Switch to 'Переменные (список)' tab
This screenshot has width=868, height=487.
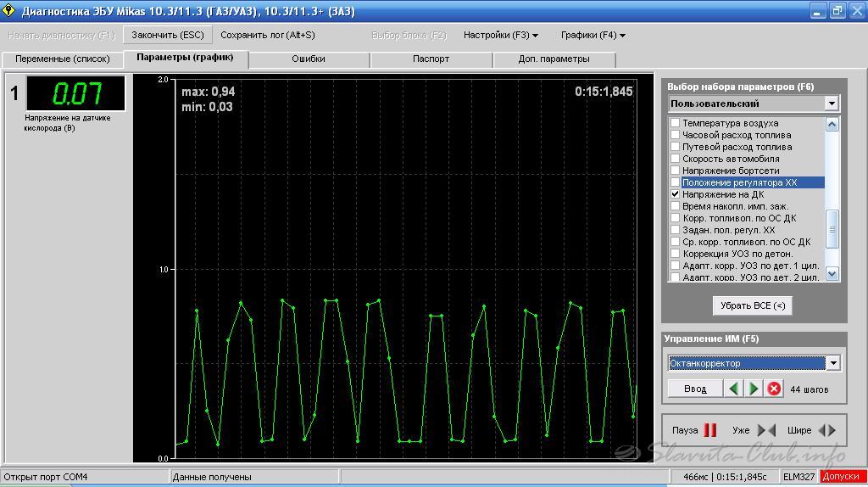63,59
